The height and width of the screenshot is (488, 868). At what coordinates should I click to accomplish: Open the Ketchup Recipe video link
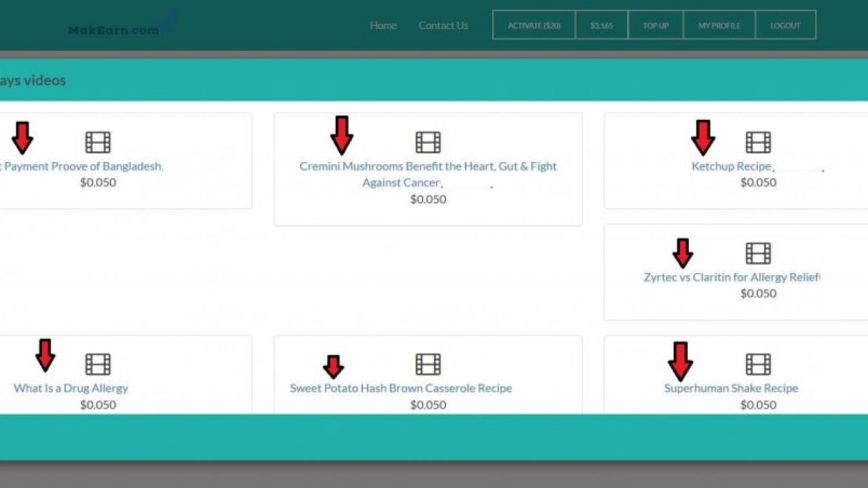[x=731, y=166]
